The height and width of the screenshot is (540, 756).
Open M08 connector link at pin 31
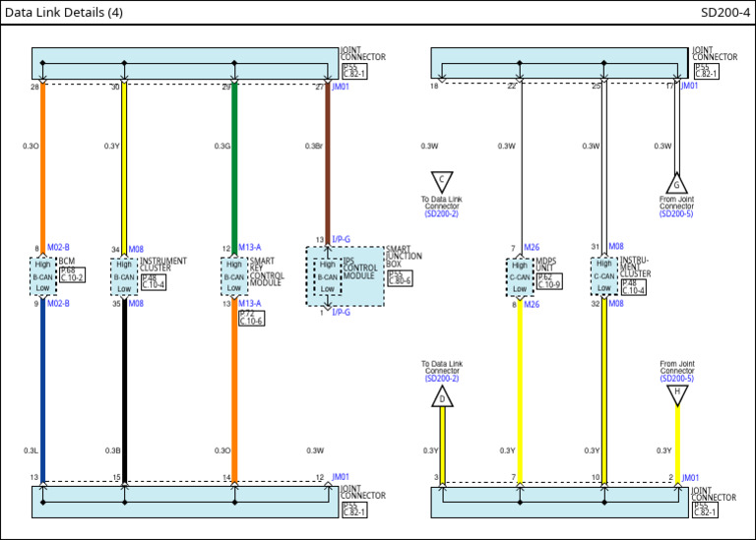[x=616, y=246]
